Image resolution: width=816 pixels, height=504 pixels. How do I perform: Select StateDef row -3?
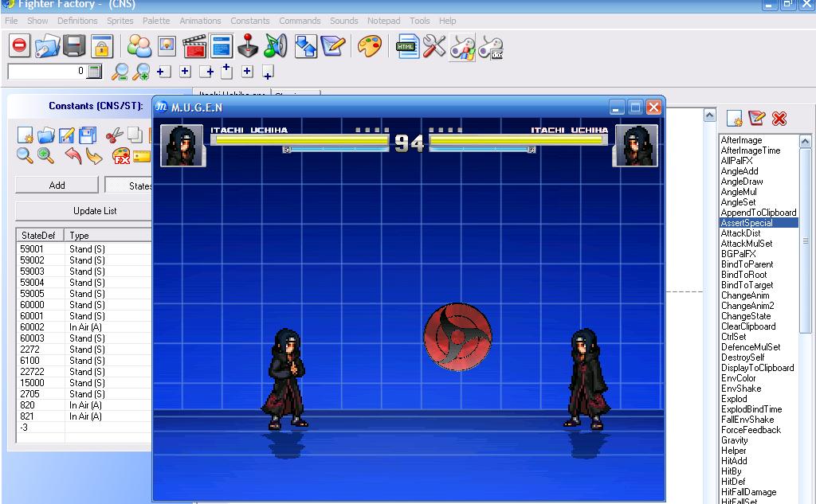[x=84, y=428]
